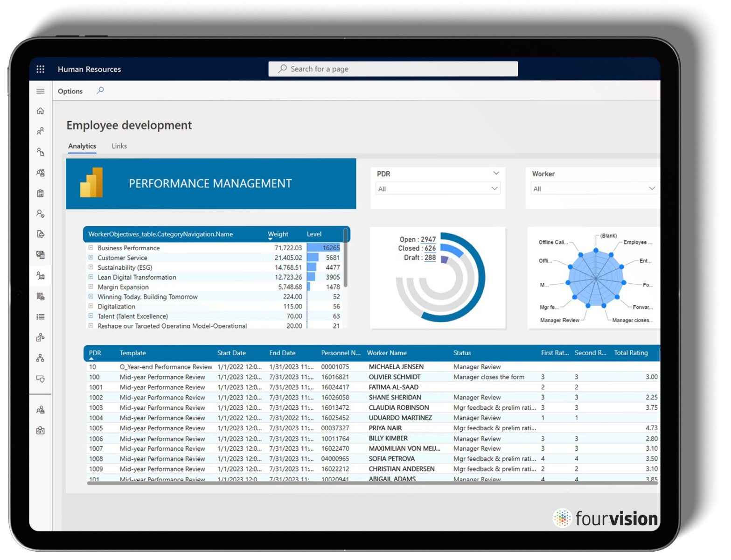Open the Options menu
This screenshot has width=731, height=560.
coord(70,91)
